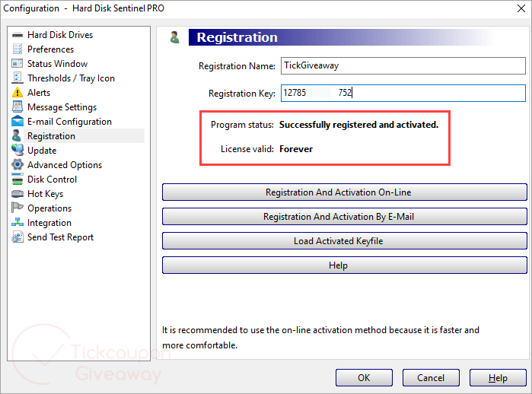Viewport: 532px width, 394px height.
Task: Open the Update settings entry
Action: click(42, 151)
